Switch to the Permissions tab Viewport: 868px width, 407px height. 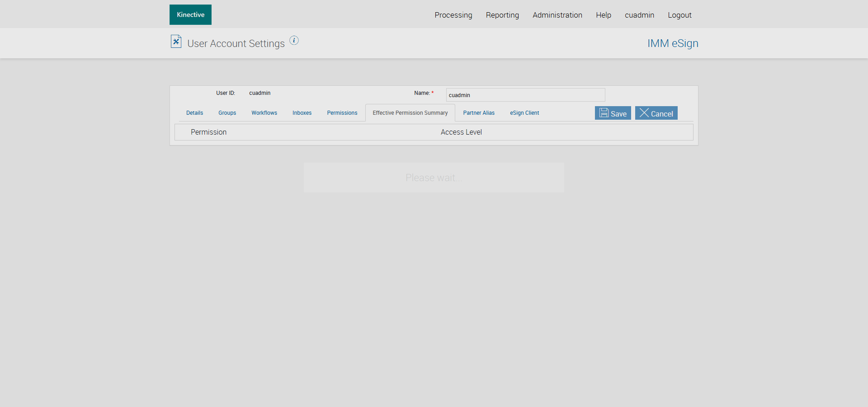click(342, 113)
